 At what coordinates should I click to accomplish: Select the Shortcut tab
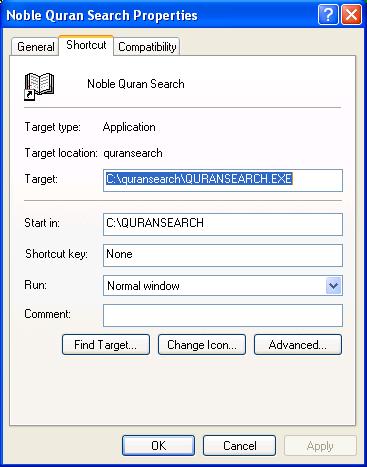(86, 45)
